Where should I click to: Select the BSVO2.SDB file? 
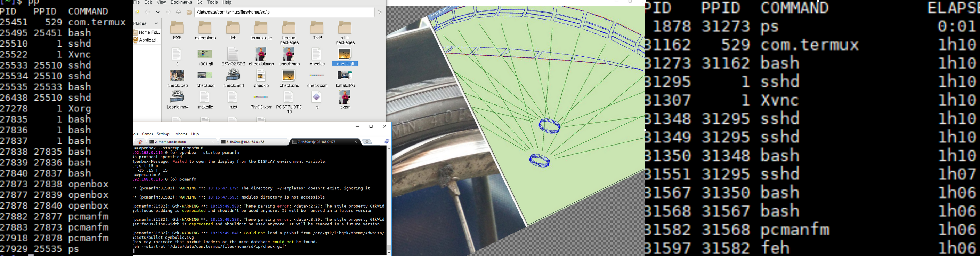(x=233, y=54)
